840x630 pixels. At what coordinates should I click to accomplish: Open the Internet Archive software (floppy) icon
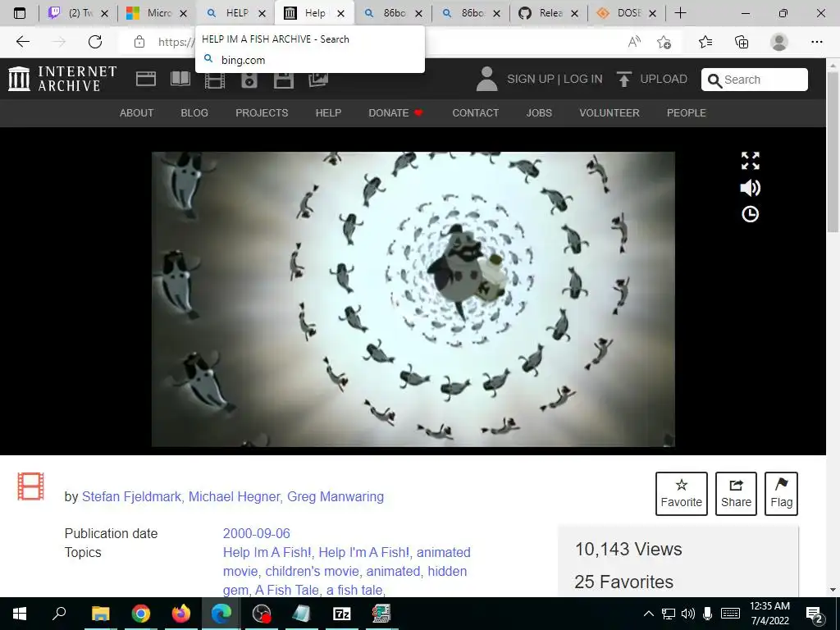283,80
